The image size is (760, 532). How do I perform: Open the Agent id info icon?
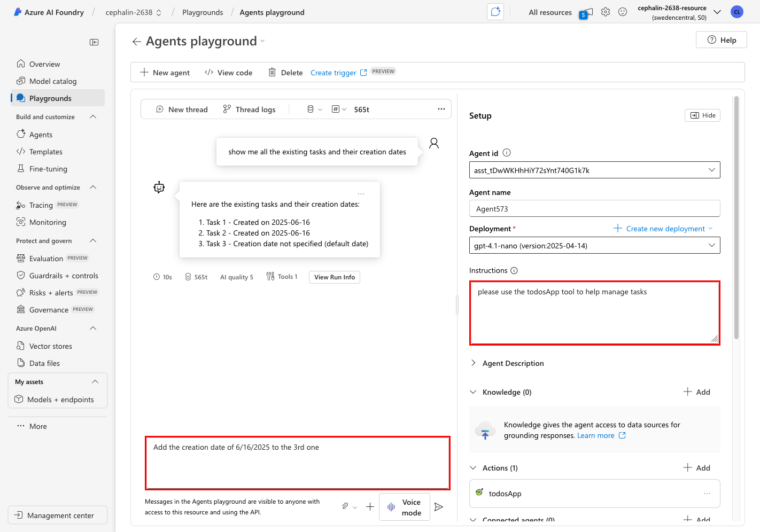507,153
